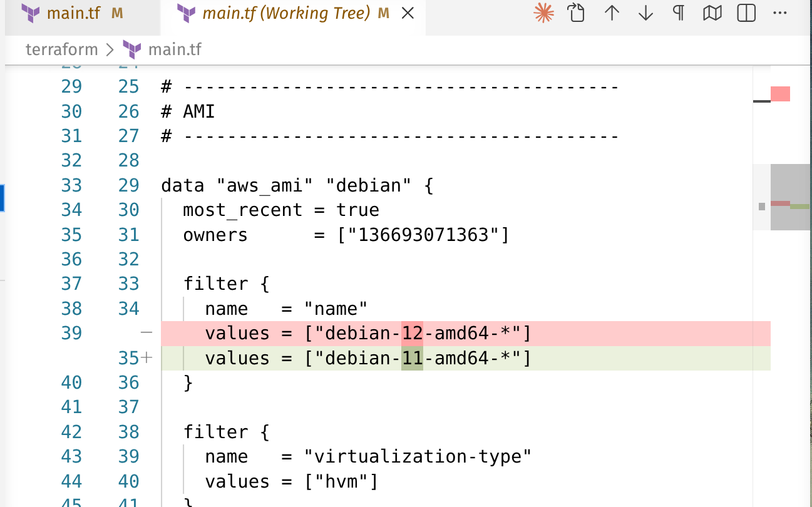Image resolution: width=812 pixels, height=507 pixels.
Task: Click modified line number 35
Action: (128, 358)
